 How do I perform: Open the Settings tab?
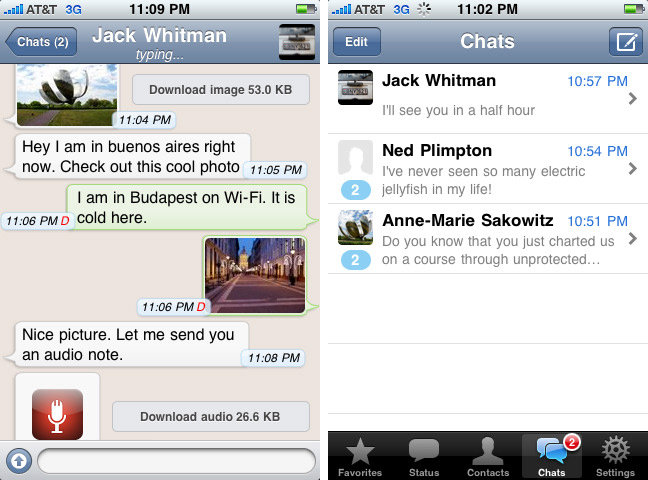[615, 456]
